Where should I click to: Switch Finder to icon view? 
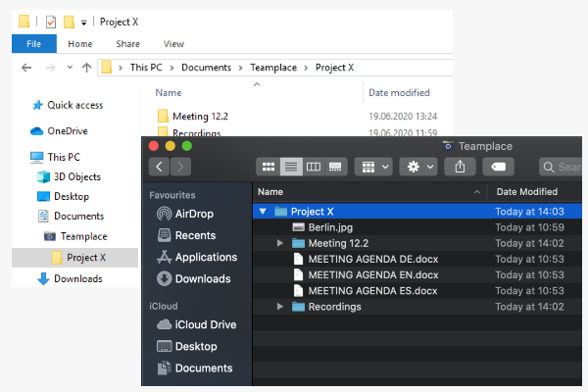[269, 167]
